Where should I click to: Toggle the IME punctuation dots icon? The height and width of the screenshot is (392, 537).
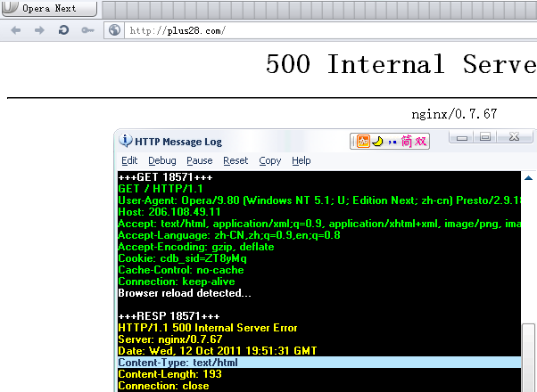point(392,142)
